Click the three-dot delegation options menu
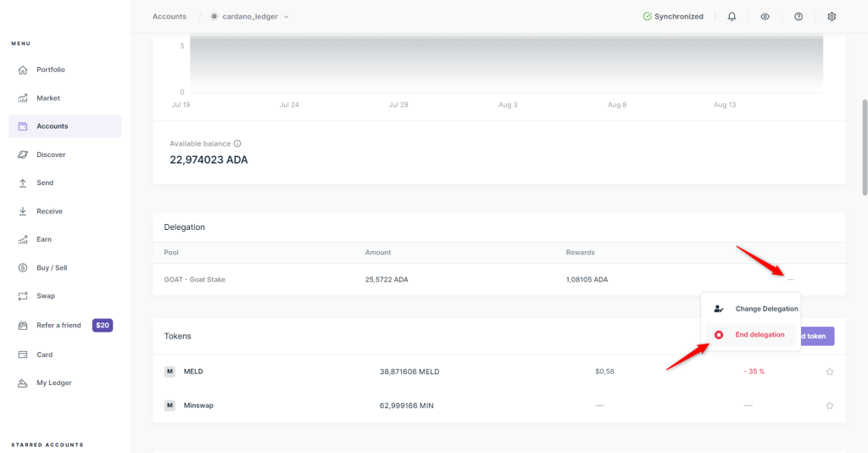The height and width of the screenshot is (453, 868). (791, 279)
